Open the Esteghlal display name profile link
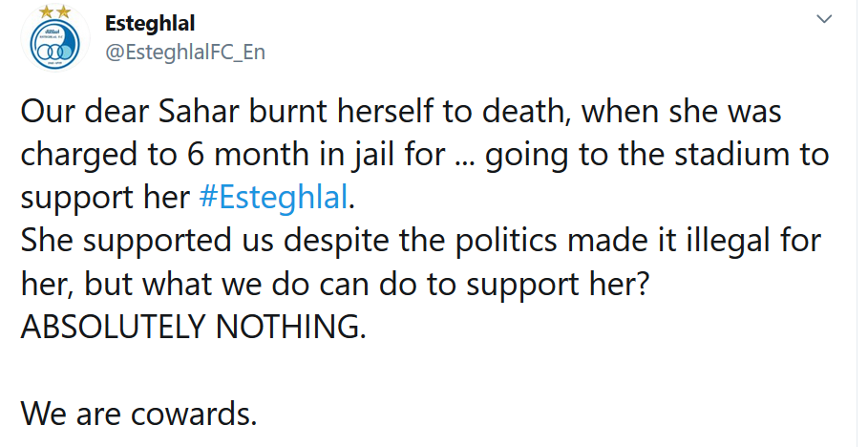 point(151,23)
